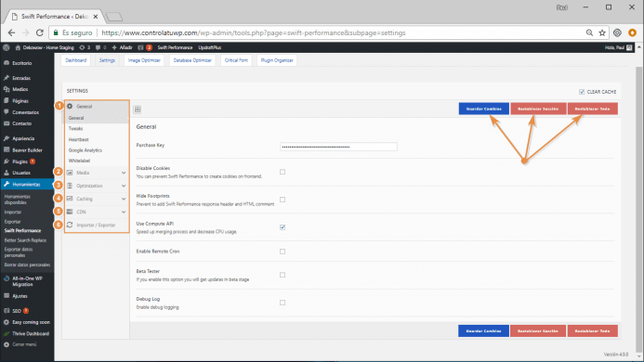The width and height of the screenshot is (644, 362).
Task: Click the top Restablecer Todo button
Action: (592, 109)
